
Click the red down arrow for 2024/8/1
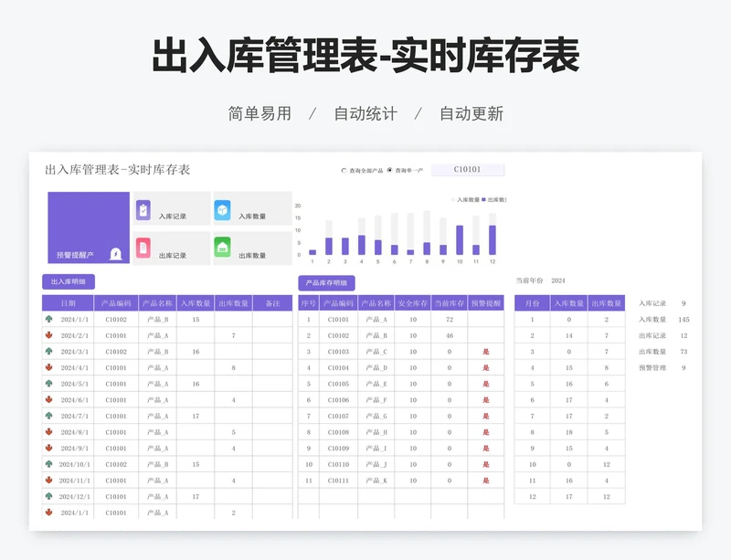(x=49, y=432)
